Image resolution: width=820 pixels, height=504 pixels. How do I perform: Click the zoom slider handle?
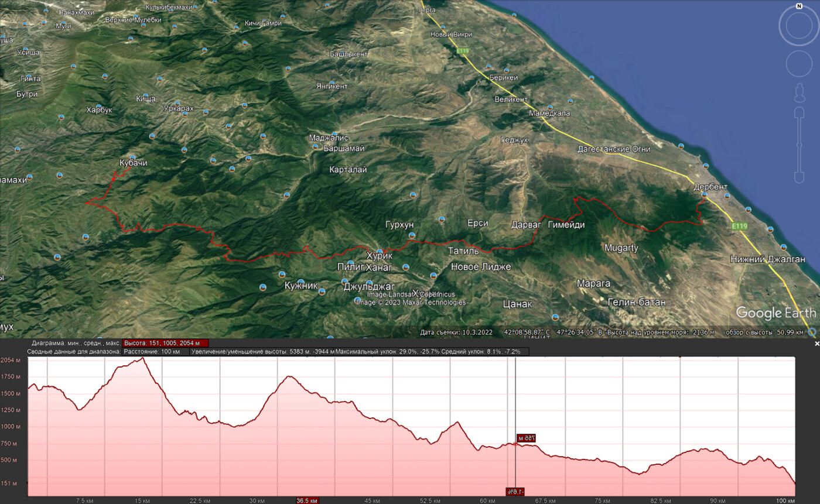pos(799,144)
